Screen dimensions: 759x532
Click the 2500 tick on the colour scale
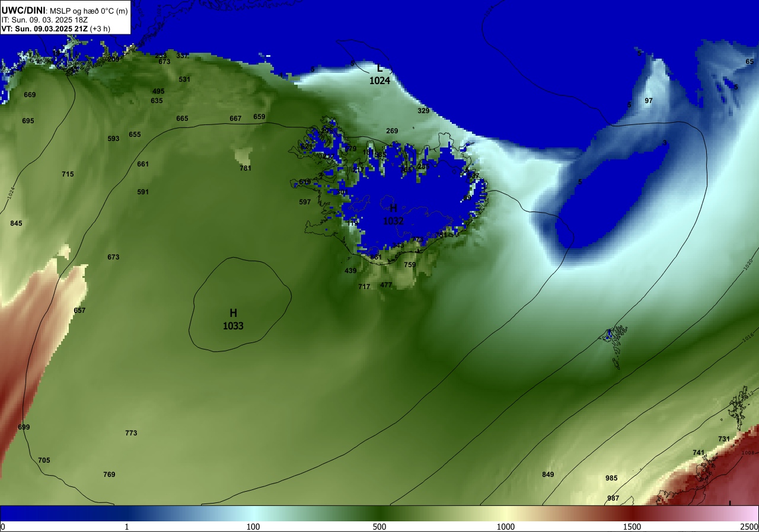coord(750,527)
